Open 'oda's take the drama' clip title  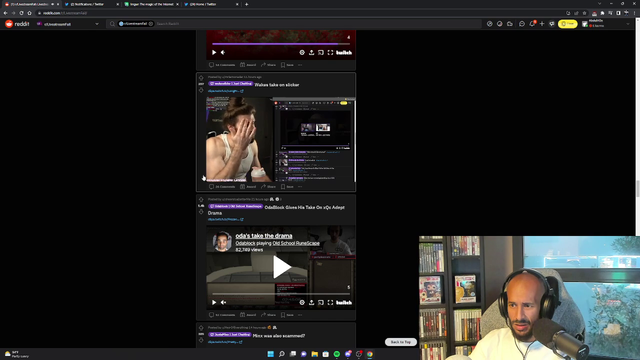(264, 236)
